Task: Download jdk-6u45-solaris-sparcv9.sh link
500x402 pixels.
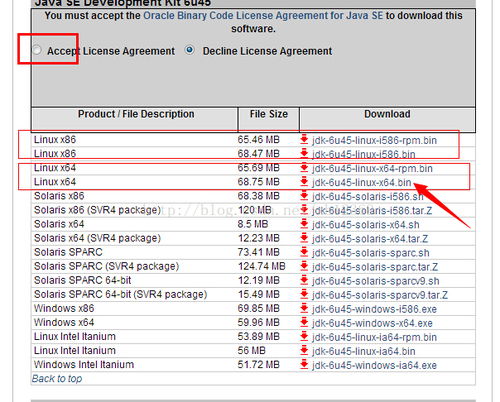Action: pyautogui.click(x=376, y=281)
